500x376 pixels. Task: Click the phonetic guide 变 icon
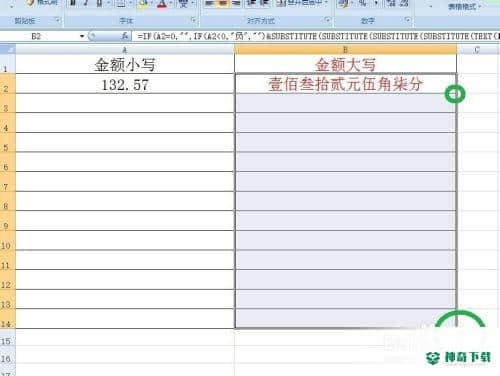point(183,3)
